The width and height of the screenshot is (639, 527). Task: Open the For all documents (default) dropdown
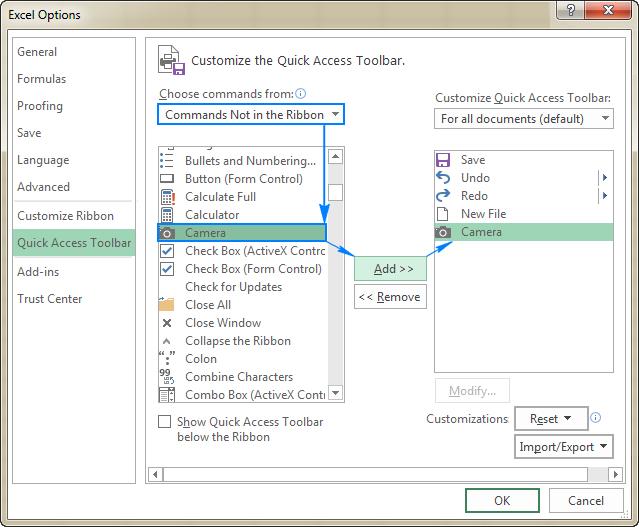[x=524, y=119]
